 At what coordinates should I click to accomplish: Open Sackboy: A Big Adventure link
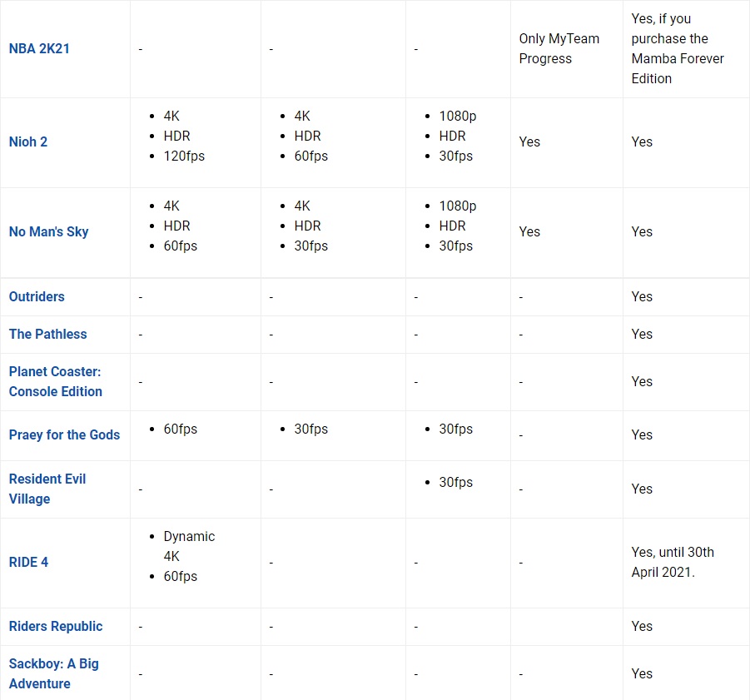point(53,673)
